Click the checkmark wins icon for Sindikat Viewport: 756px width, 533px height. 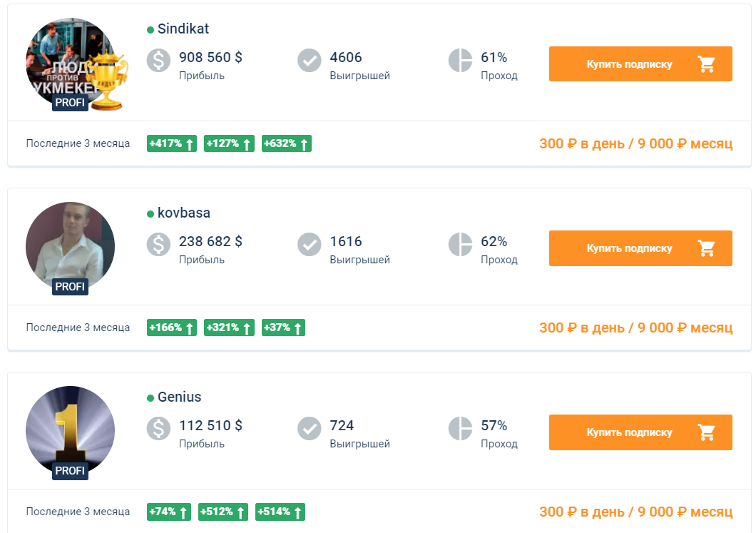(x=310, y=61)
